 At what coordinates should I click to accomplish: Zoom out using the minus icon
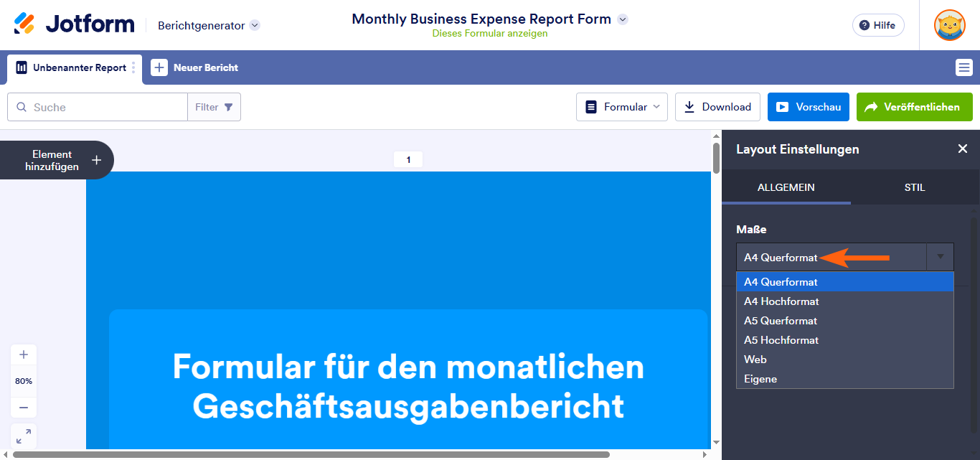[24, 407]
